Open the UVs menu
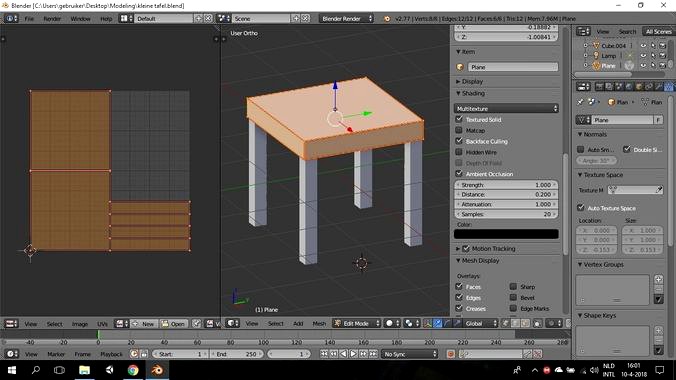 [103, 323]
